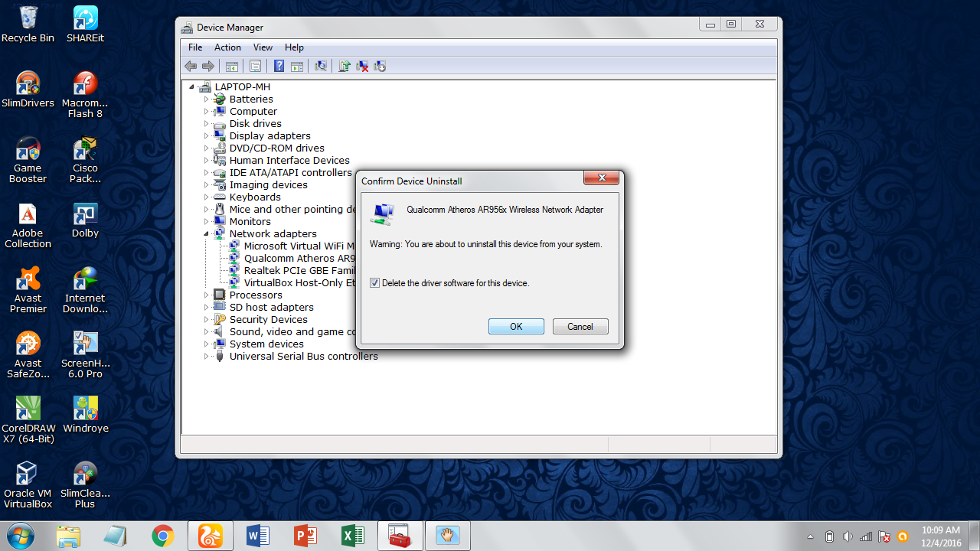The image size is (980, 551).
Task: Click the SlimDrivers desktop icon
Action: 28,90
